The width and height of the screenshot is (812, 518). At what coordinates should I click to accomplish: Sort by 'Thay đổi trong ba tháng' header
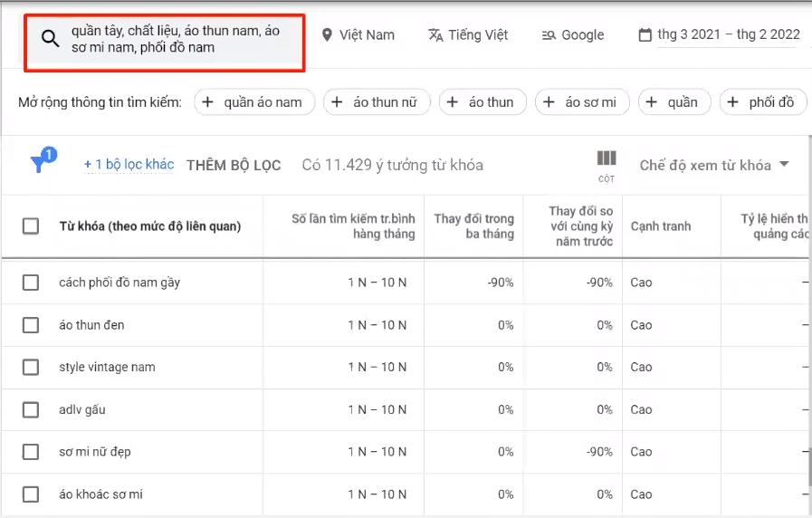(x=473, y=225)
